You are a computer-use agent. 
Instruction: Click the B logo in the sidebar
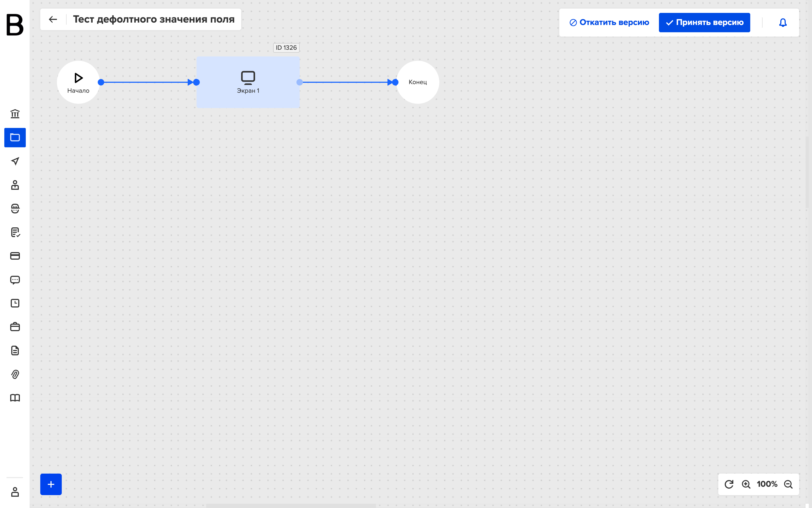tap(15, 24)
